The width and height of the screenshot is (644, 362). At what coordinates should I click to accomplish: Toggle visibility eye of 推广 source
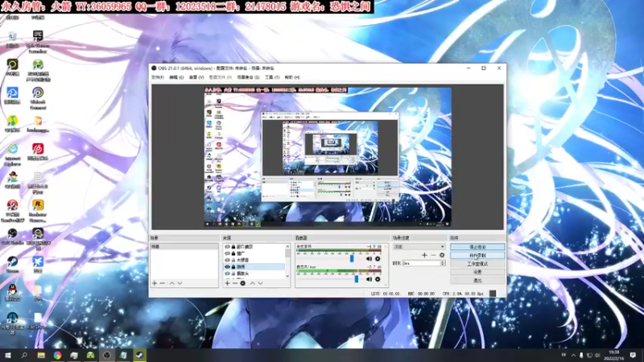[227, 253]
